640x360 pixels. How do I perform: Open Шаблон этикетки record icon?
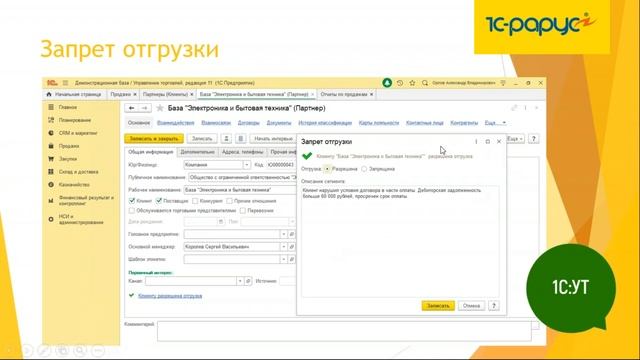(x=292, y=259)
